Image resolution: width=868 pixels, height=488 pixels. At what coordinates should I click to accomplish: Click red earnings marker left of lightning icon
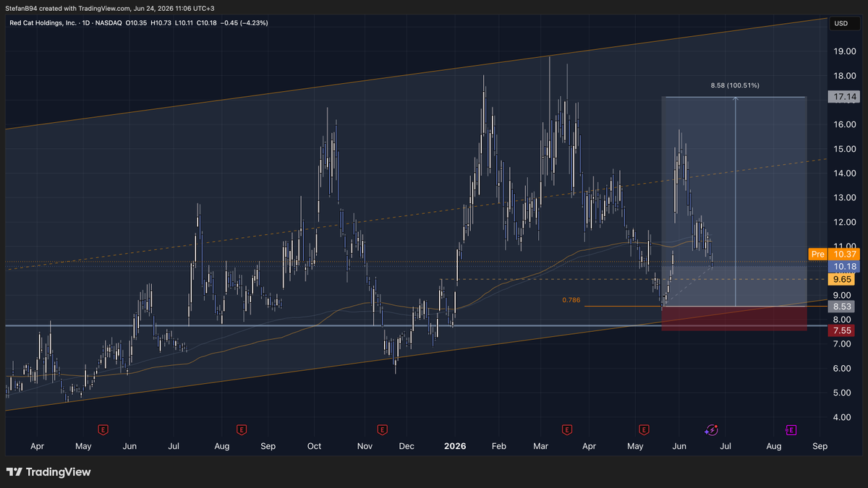[x=644, y=429]
